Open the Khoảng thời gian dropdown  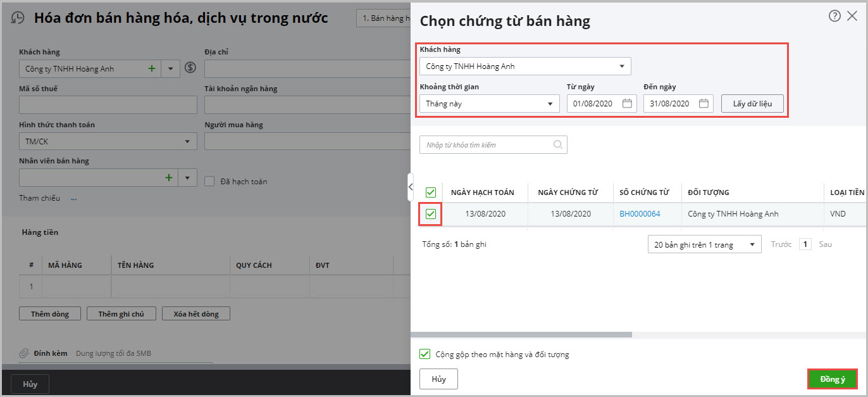click(x=549, y=104)
